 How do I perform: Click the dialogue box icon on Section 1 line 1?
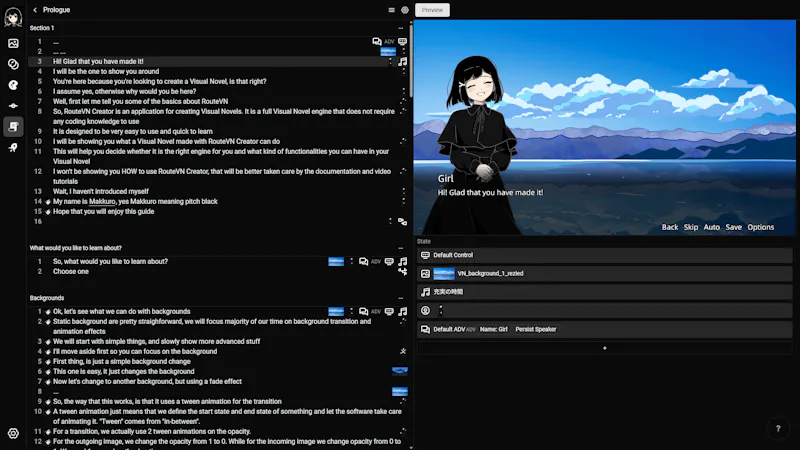click(x=377, y=41)
